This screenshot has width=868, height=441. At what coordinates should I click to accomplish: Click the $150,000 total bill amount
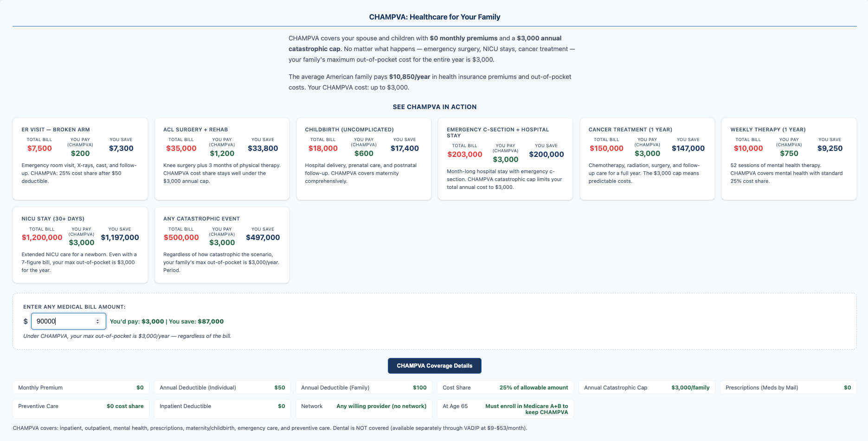[607, 149]
